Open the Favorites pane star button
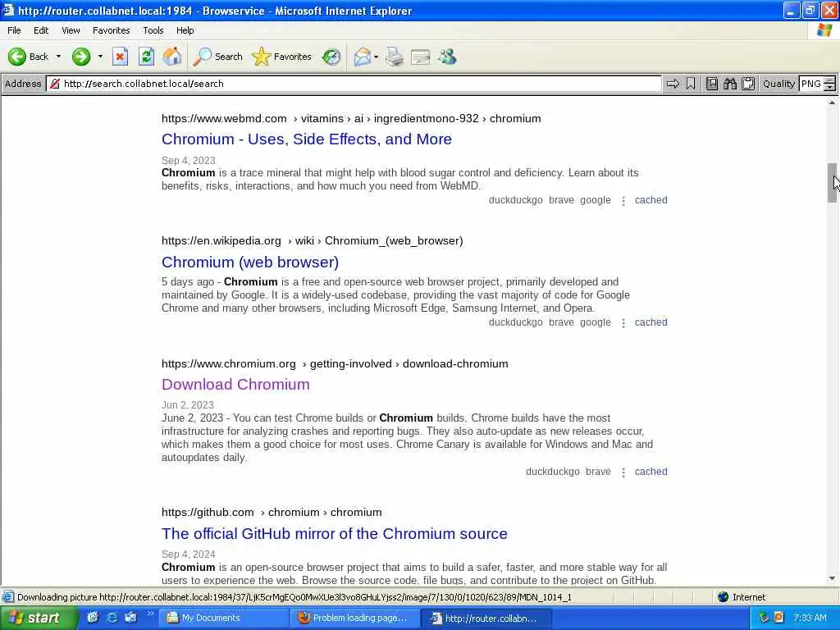Image resolution: width=840 pixels, height=630 pixels. pos(281,57)
